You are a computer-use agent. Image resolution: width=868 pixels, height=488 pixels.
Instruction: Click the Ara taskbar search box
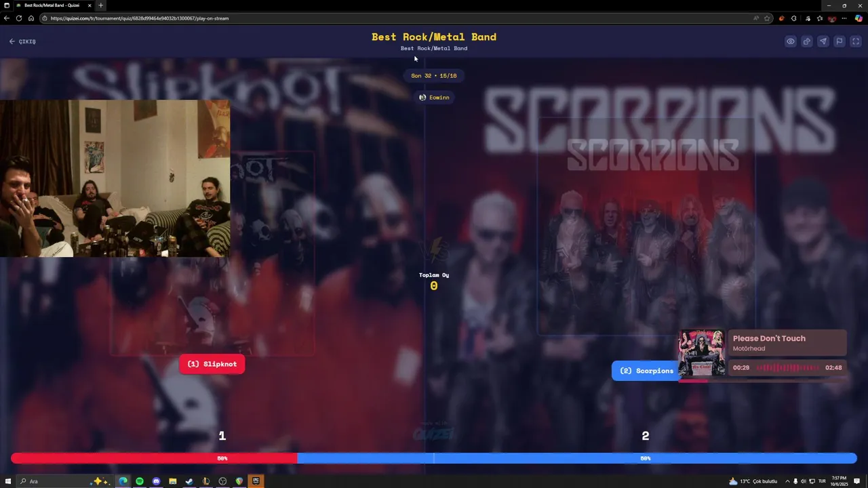[x=65, y=481]
